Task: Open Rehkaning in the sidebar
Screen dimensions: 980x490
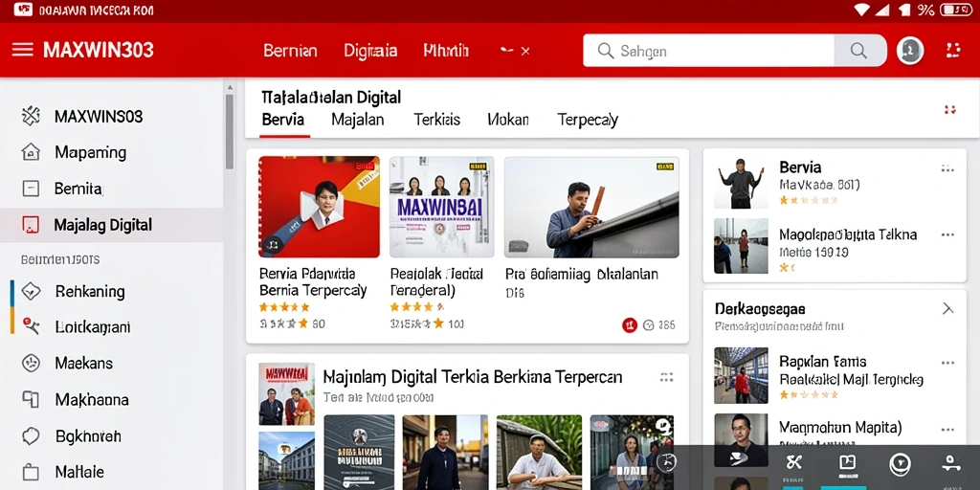Action: (90, 291)
